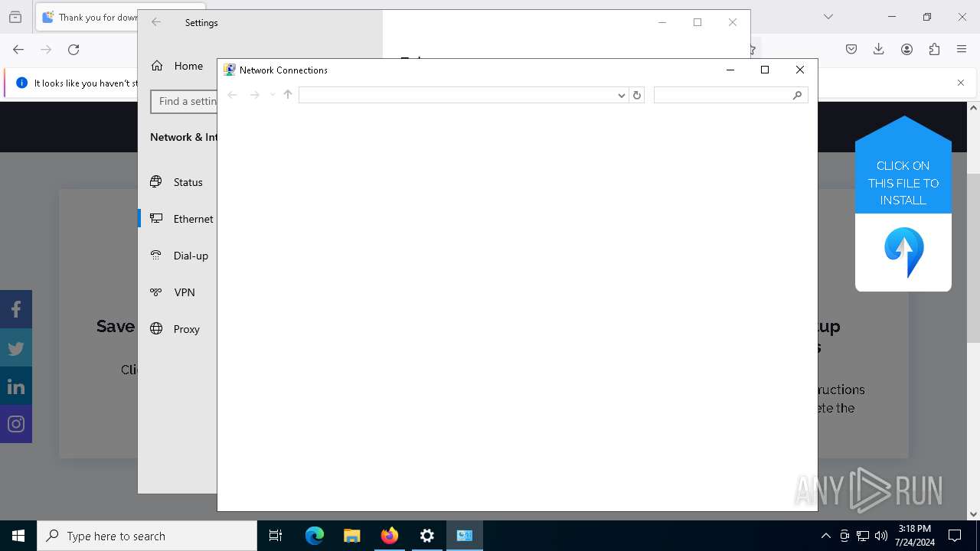Go Home in Settings window

coord(178,66)
